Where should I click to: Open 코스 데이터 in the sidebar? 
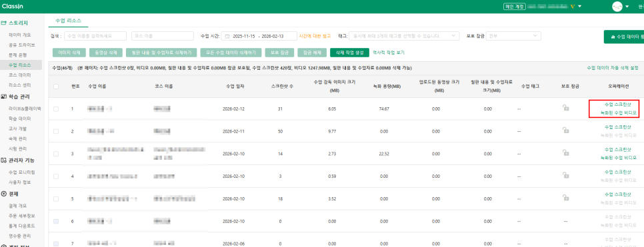pos(19,75)
